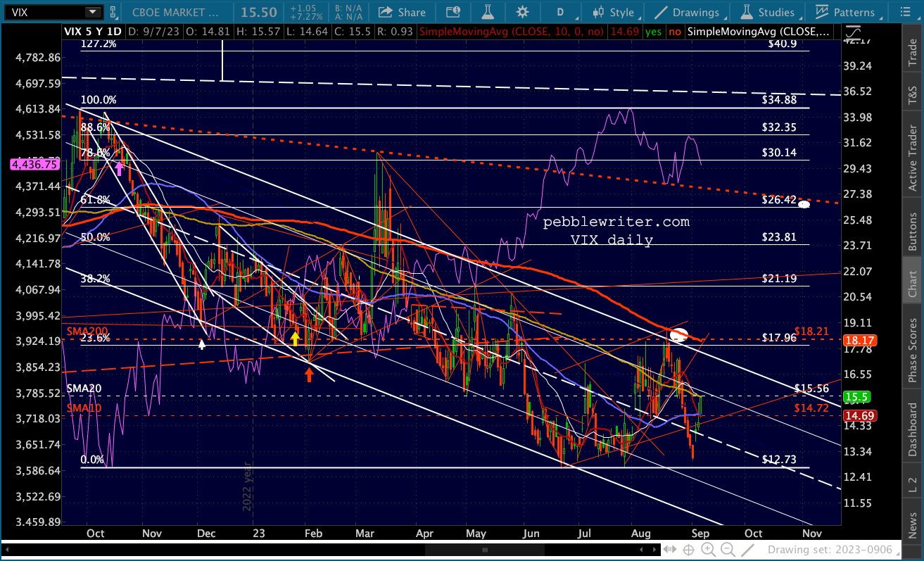Toggle the red 'no' SMA indicator flag

pyautogui.click(x=675, y=31)
